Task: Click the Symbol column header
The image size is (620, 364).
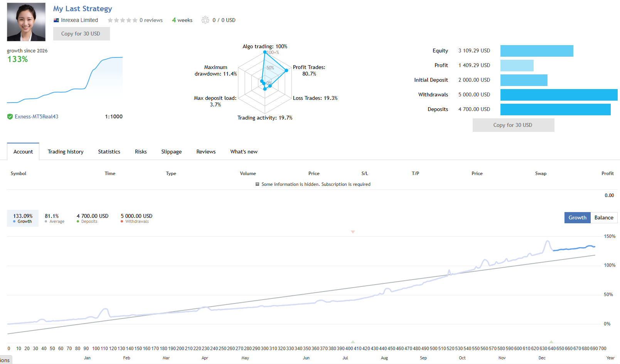Action: (x=19, y=174)
